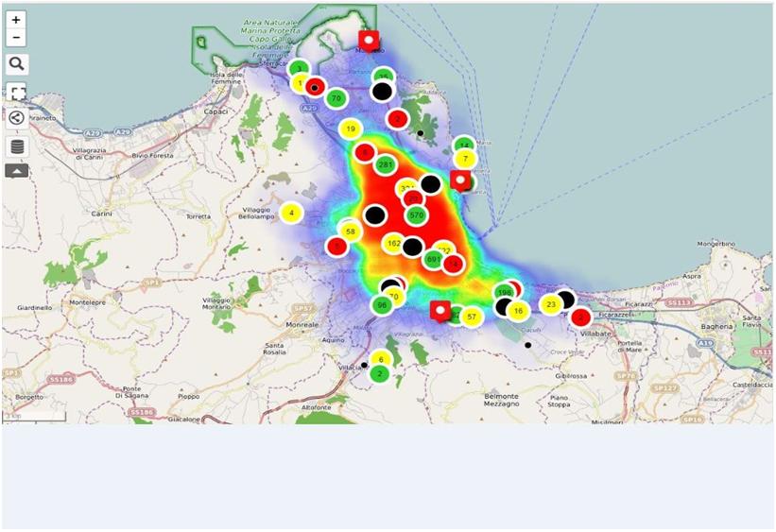Open the green cluster labeled 14
Screen dimensions: 776x532
tap(464, 145)
